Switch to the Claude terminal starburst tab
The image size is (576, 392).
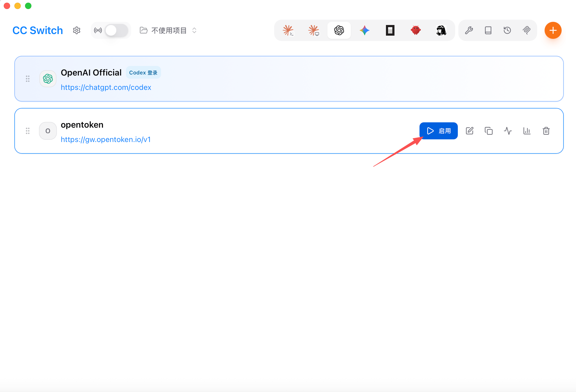288,30
